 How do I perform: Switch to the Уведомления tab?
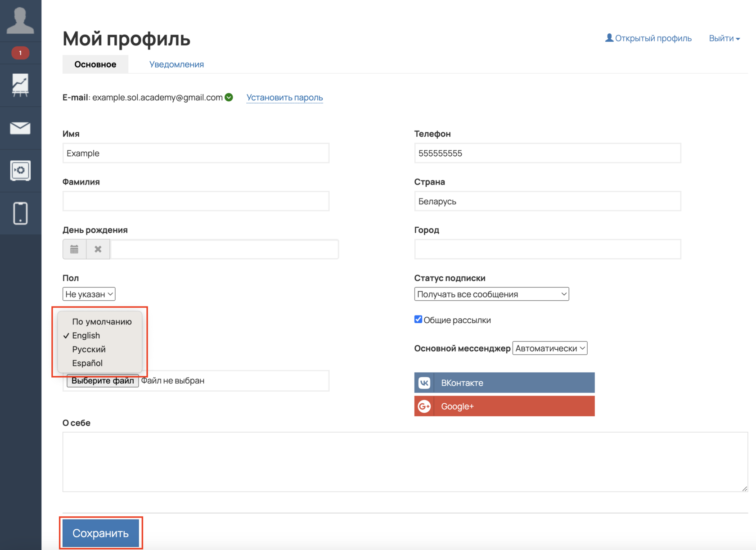(176, 64)
